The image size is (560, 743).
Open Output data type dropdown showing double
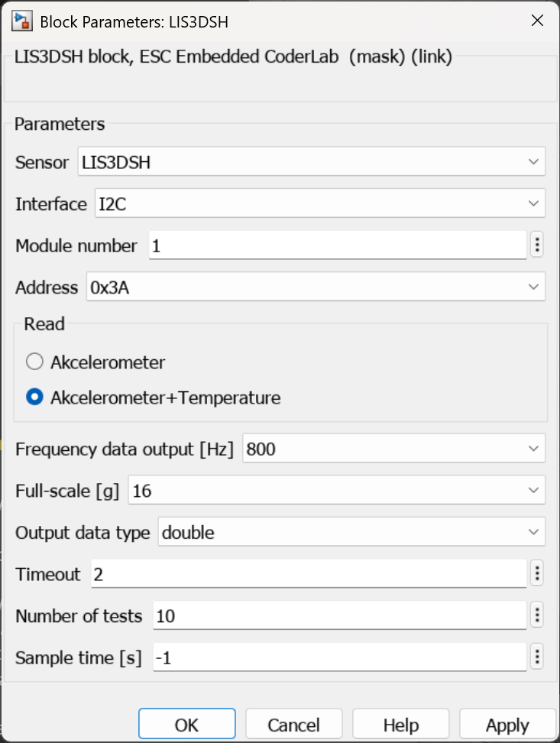click(351, 532)
